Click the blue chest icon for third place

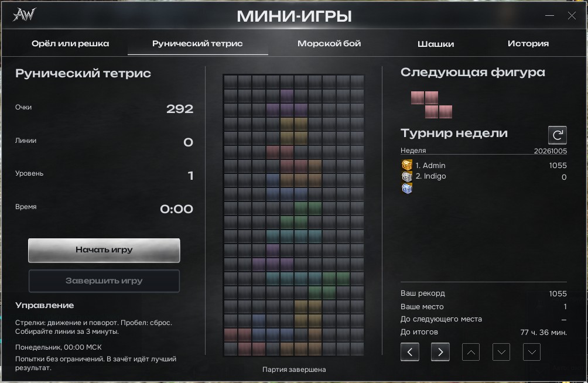click(x=407, y=188)
